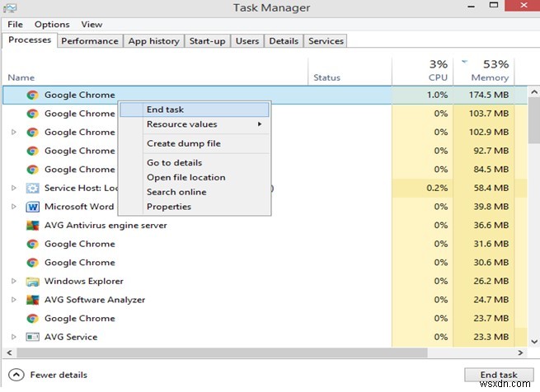This screenshot has height=392, width=540.
Task: Select Create dump file from context menu
Action: [x=183, y=143]
